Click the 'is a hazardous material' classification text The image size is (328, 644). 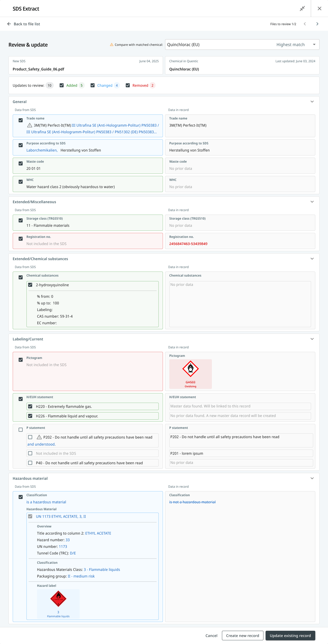(x=46, y=502)
